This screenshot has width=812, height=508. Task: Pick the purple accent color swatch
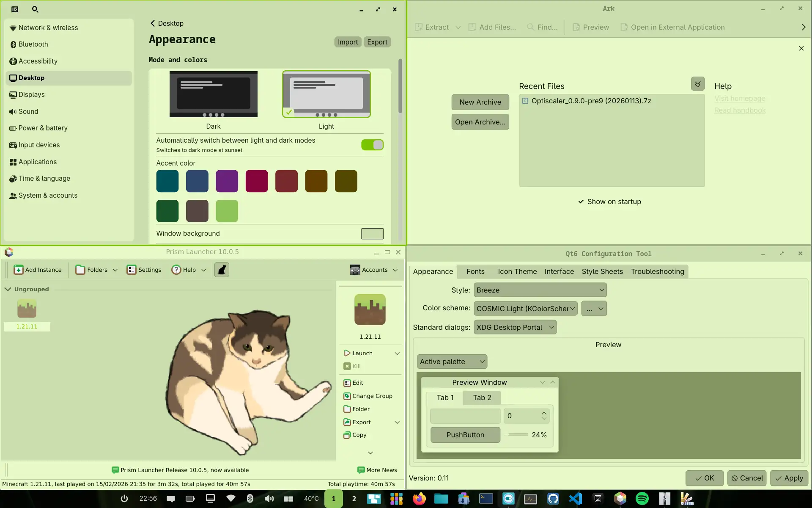[227, 181]
